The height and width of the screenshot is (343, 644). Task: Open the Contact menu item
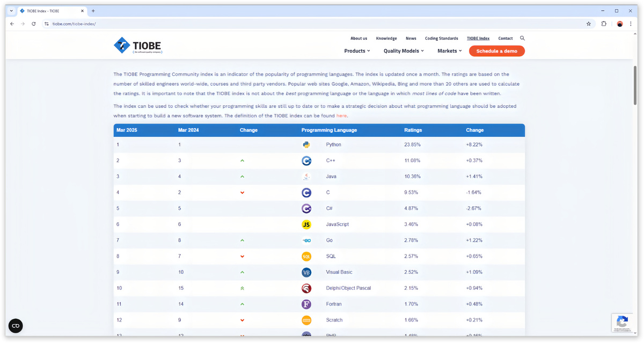tap(506, 39)
